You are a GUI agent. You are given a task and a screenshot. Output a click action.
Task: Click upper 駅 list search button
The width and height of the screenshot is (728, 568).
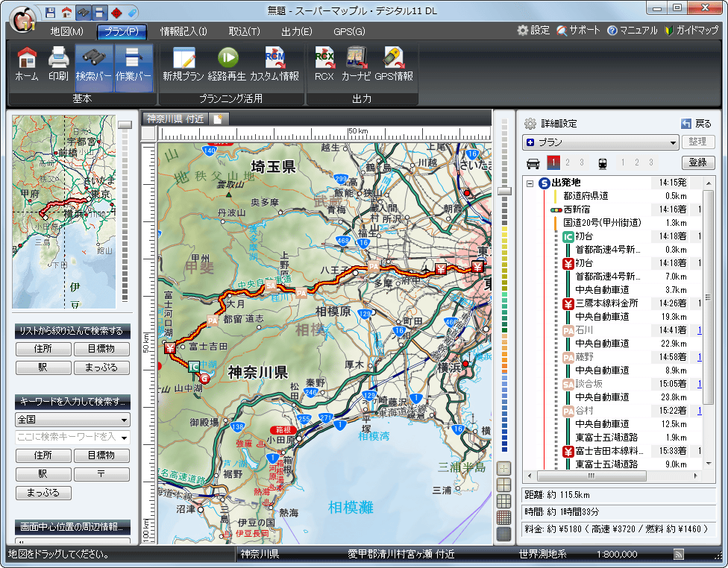coord(43,367)
